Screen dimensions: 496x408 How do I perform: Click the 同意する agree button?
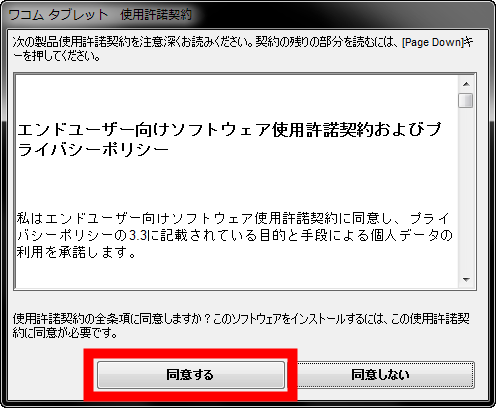pyautogui.click(x=191, y=375)
